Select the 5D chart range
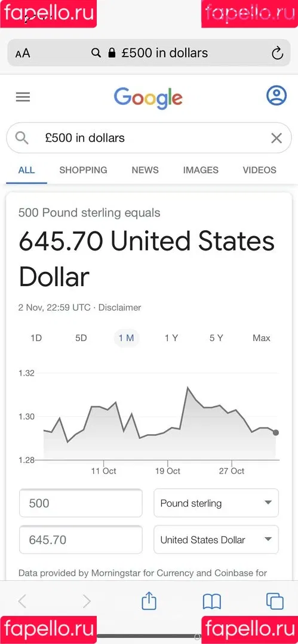 point(81,338)
